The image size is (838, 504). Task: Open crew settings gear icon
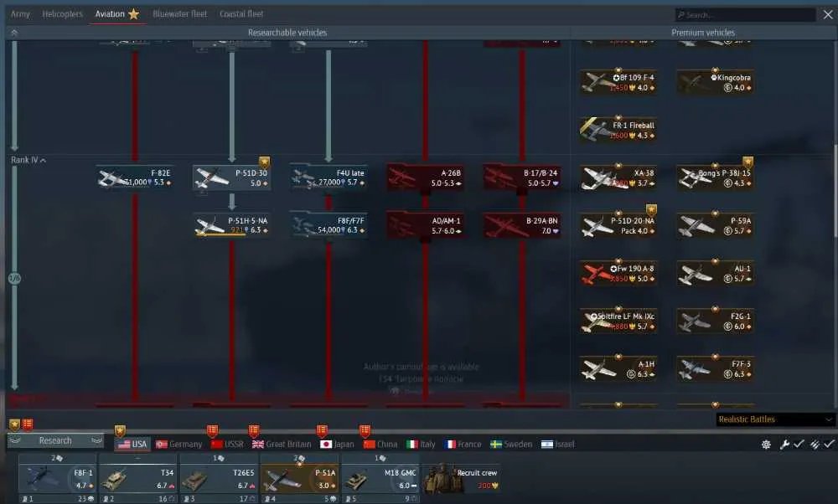click(x=766, y=445)
